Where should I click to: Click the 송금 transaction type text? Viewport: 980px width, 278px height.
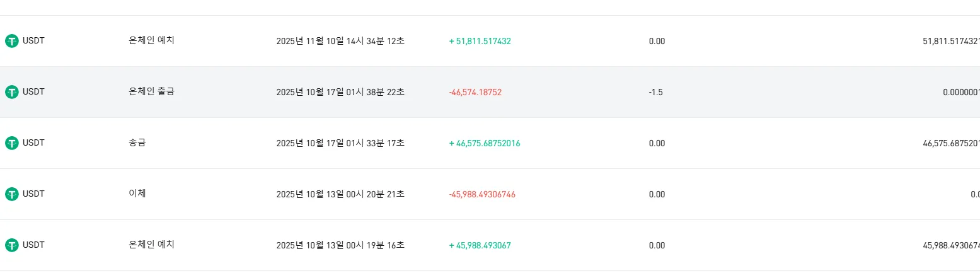point(137,142)
